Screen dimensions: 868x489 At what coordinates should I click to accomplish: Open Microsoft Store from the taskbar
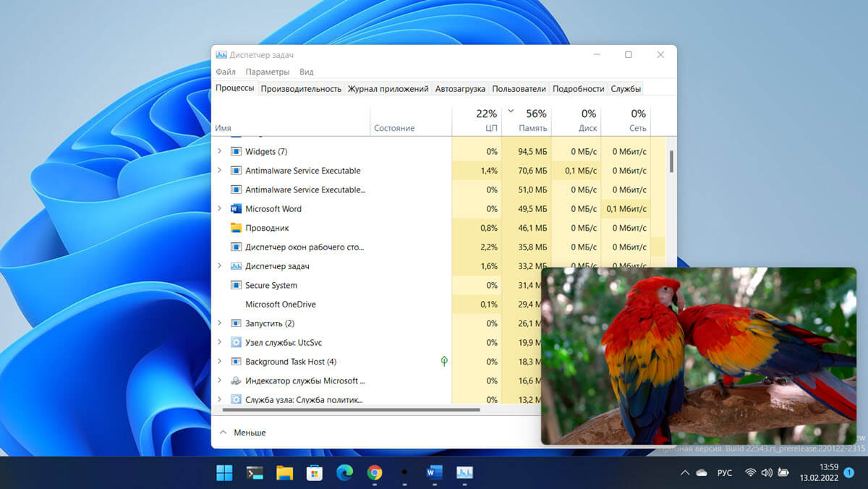[x=314, y=473]
